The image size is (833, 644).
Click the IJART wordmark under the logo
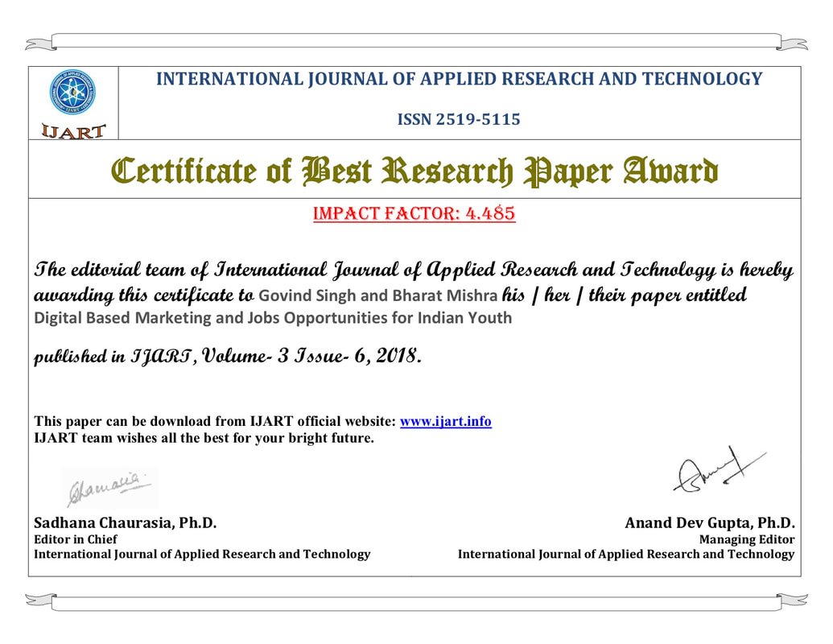73,130
